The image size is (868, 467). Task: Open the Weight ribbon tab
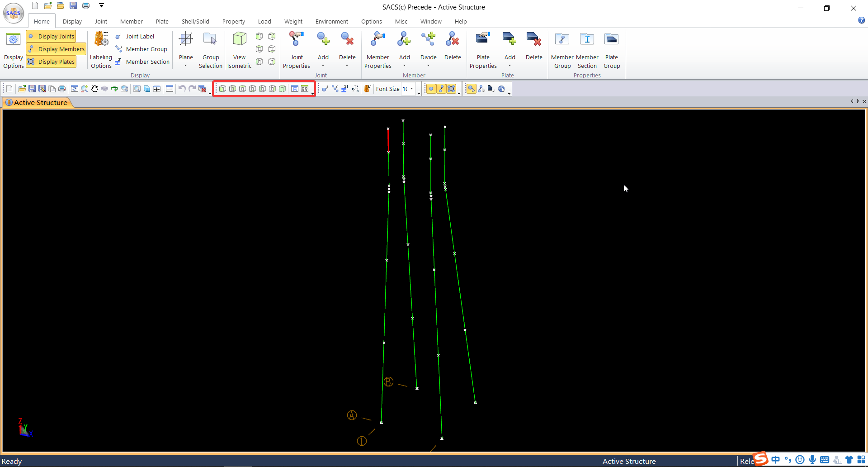(x=293, y=21)
